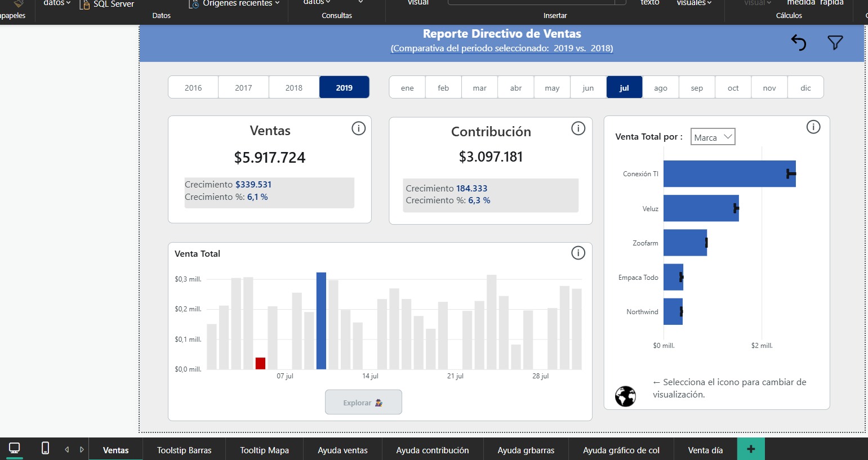Click the Conexión TI bar
This screenshot has width=868, height=460.
coord(729,173)
